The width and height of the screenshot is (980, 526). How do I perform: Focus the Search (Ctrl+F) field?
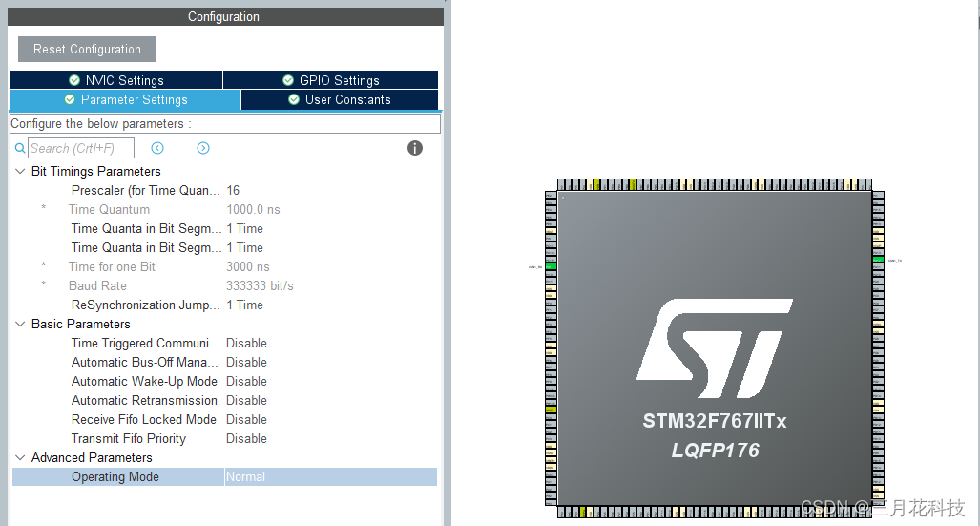(x=80, y=148)
